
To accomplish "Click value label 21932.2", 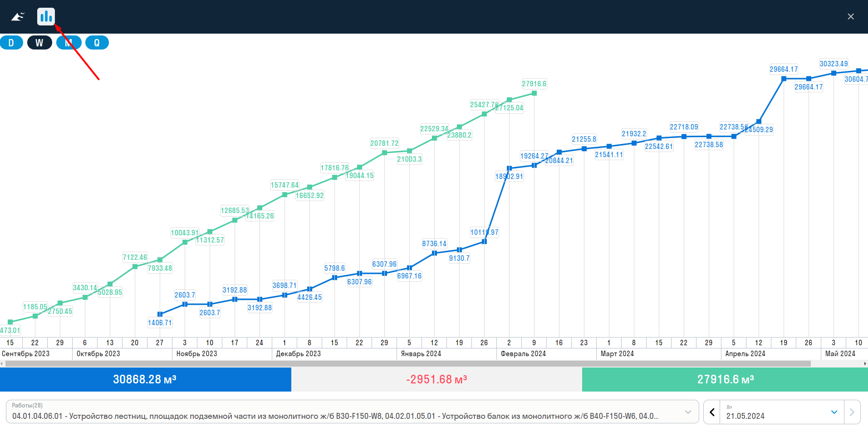I will [x=634, y=134].
